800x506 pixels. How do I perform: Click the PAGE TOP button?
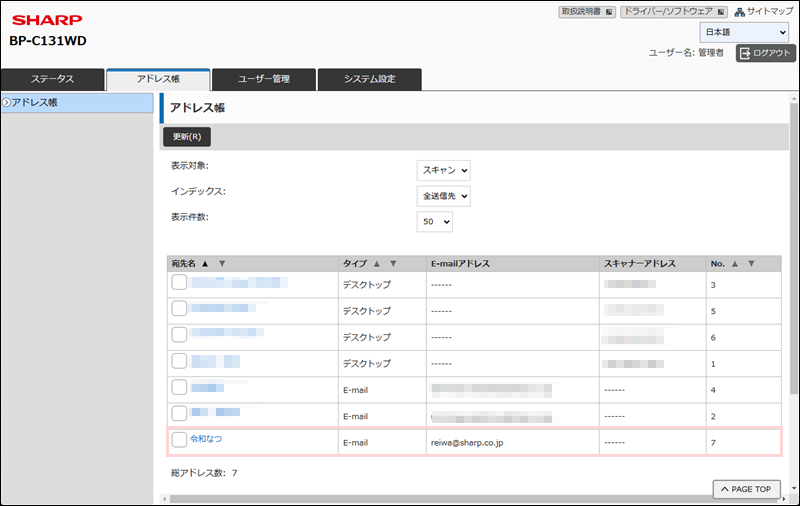pyautogui.click(x=746, y=489)
